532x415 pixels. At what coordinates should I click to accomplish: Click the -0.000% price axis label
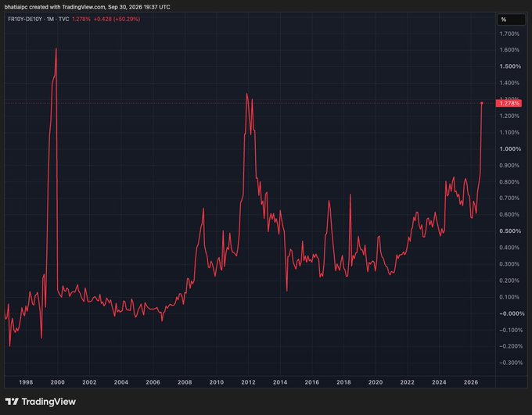click(x=512, y=313)
